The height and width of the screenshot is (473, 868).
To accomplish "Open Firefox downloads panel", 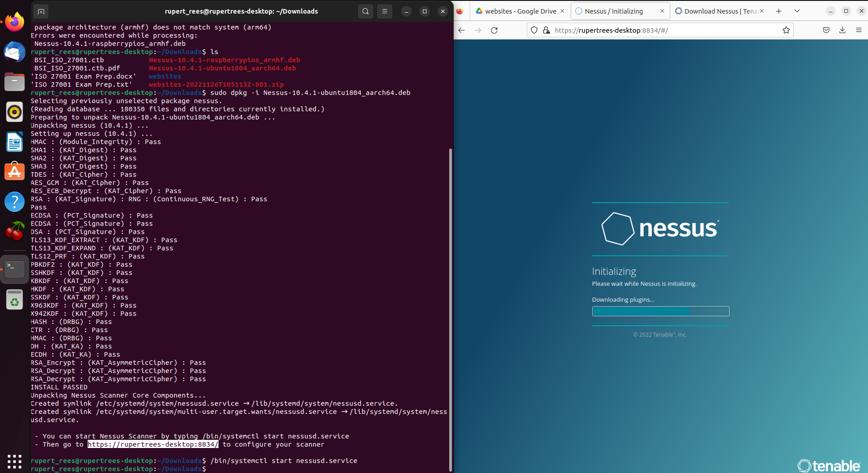I will (x=842, y=30).
